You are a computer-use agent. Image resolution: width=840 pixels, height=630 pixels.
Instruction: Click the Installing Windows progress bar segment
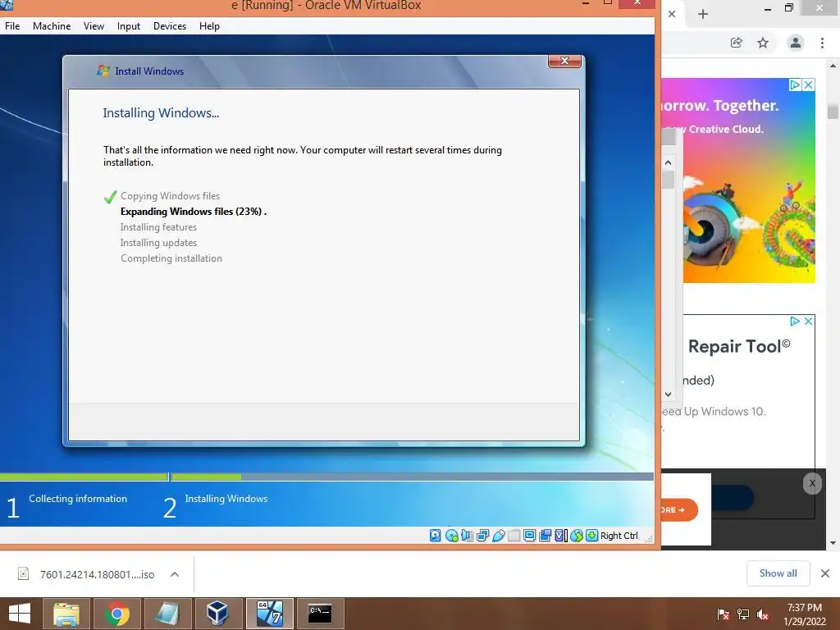(x=412, y=477)
